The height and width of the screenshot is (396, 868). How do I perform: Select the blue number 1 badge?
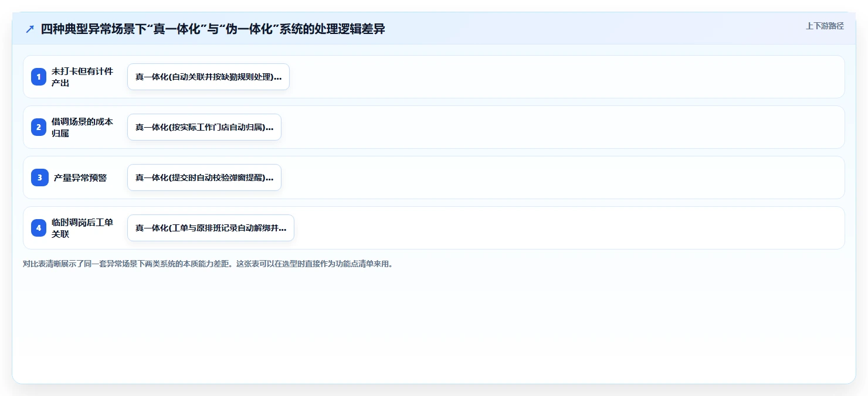coord(39,77)
